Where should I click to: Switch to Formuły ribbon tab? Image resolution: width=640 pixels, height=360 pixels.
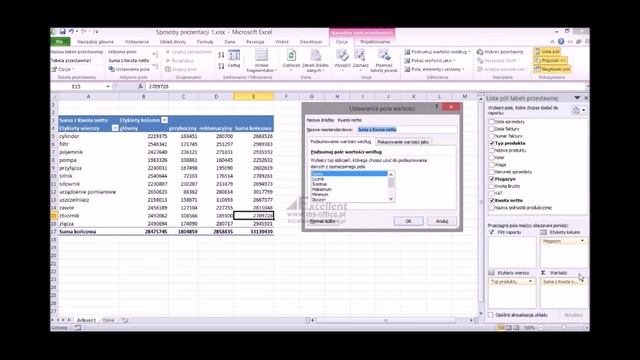205,42
